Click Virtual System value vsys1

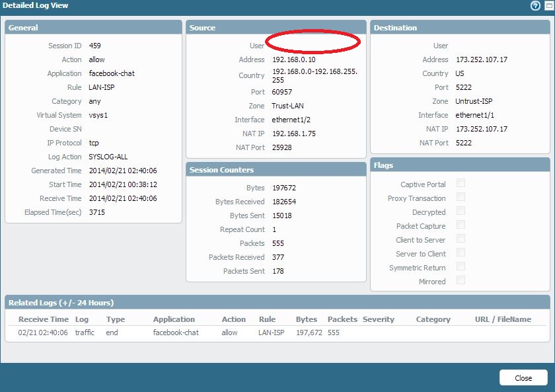click(98, 115)
